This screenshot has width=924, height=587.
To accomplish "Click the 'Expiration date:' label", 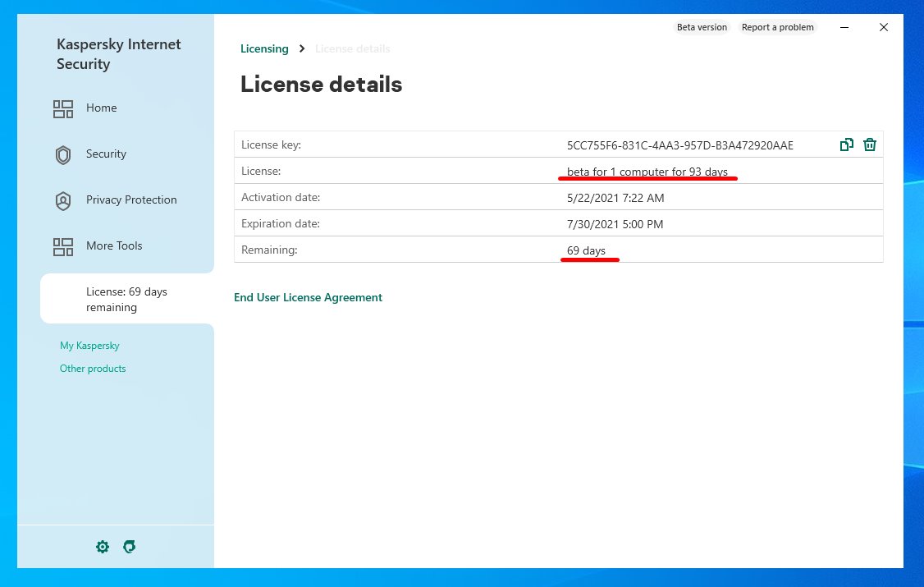I will [x=281, y=223].
